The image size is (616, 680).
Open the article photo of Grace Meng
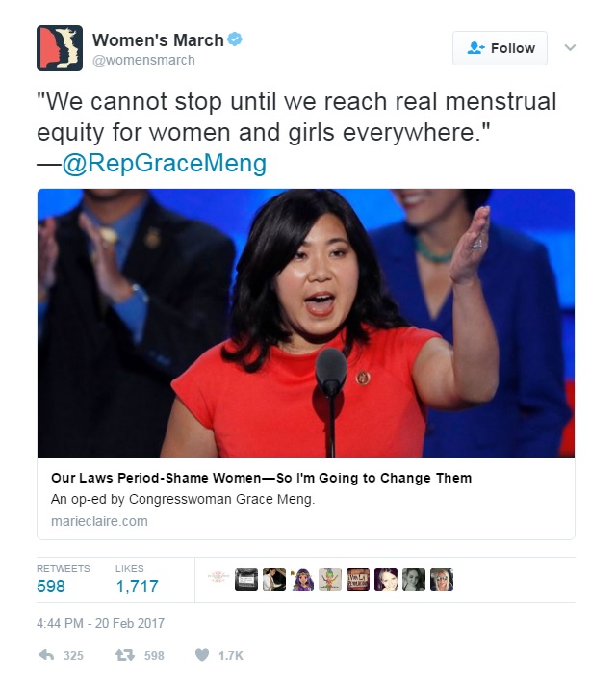click(x=306, y=323)
